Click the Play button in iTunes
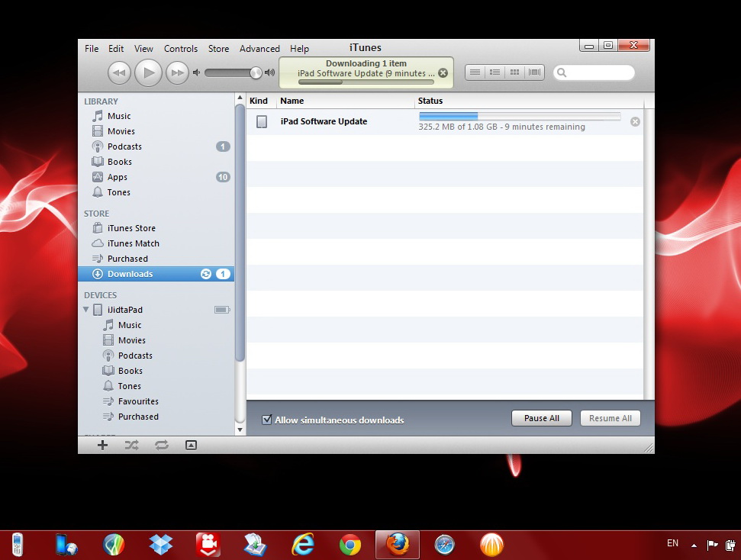 148,72
